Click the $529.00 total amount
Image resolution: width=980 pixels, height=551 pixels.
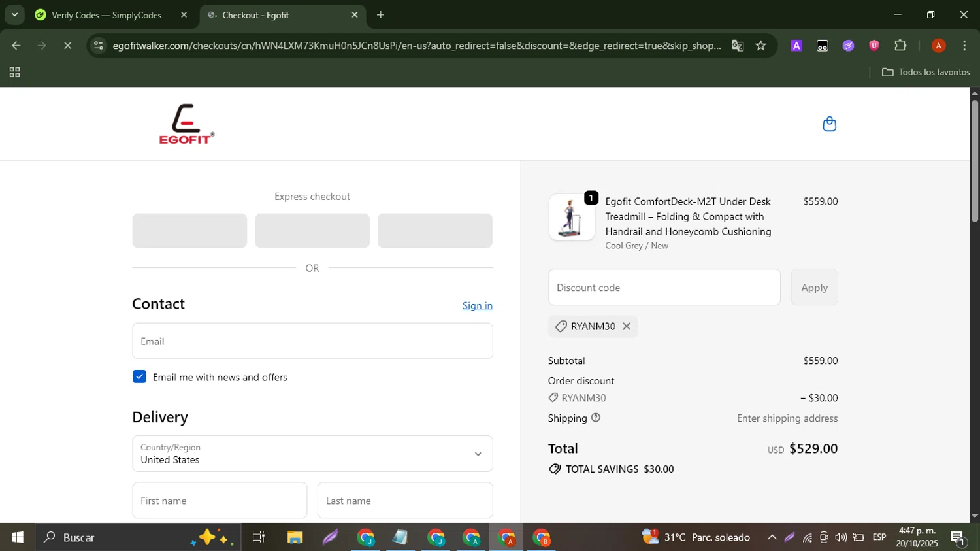[x=813, y=448]
